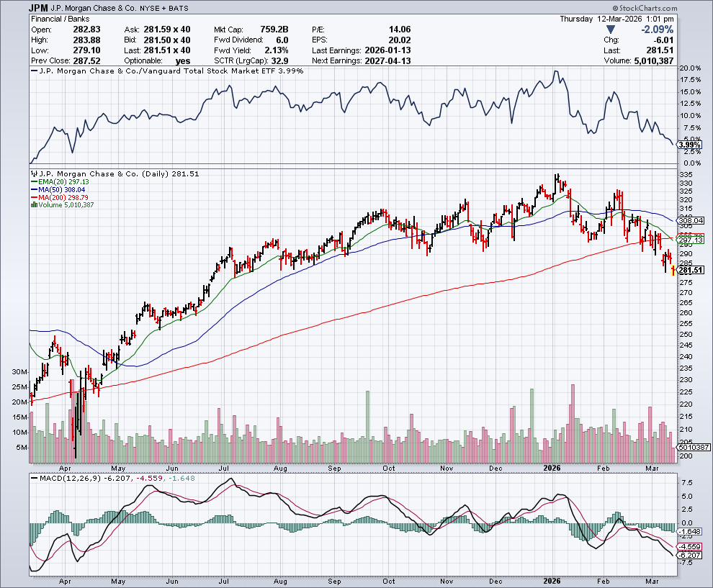Select the green EMA(20) legend color line
This screenshot has height=588, width=713.
pos(32,181)
